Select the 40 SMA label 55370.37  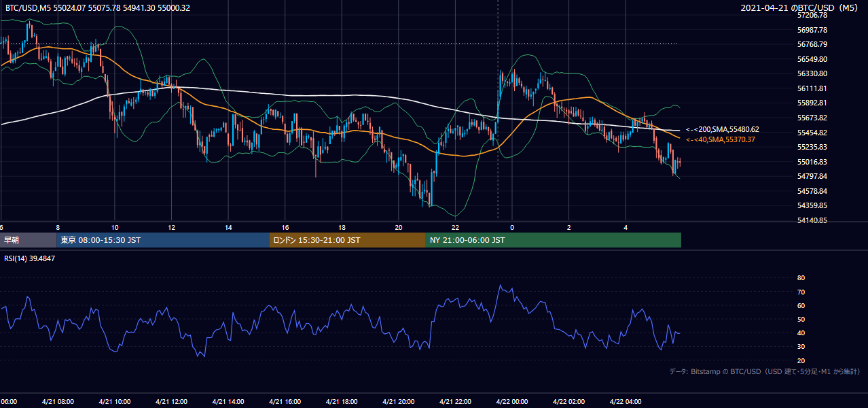pos(721,139)
